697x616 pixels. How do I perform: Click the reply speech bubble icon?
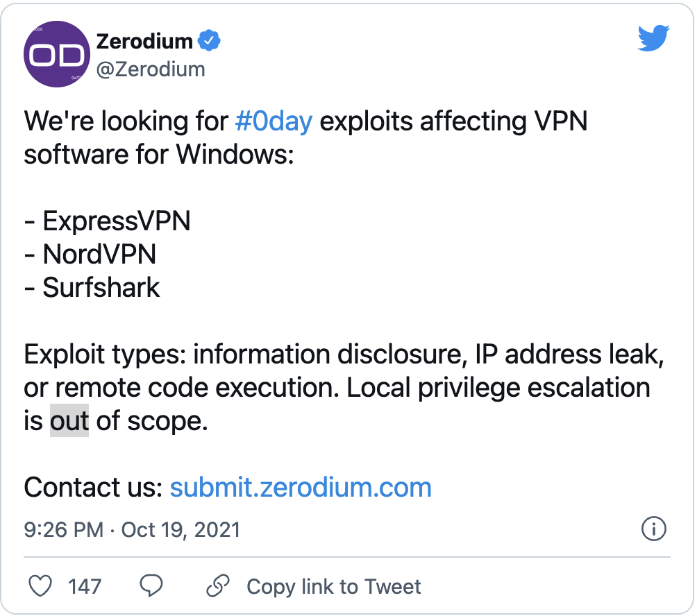click(x=151, y=586)
